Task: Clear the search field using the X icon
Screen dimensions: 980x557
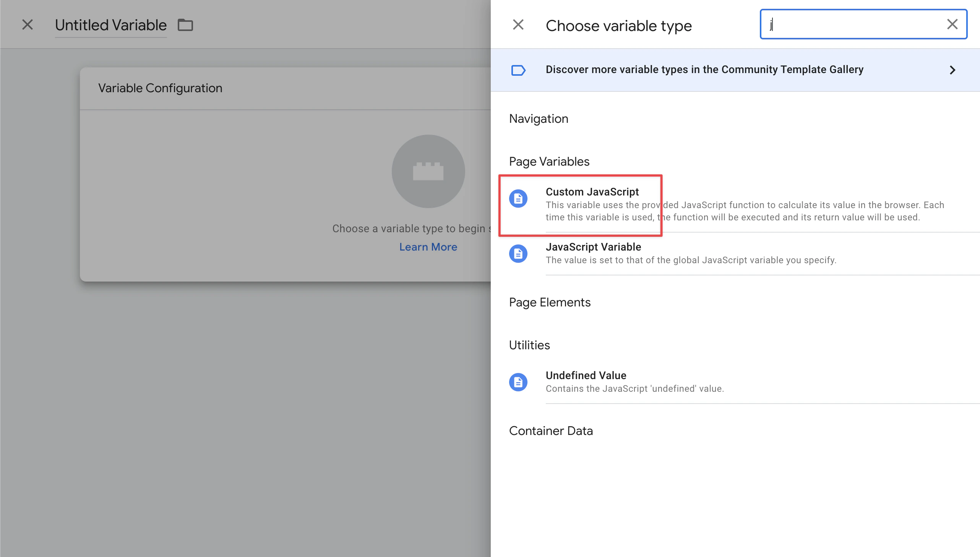Action: (952, 24)
